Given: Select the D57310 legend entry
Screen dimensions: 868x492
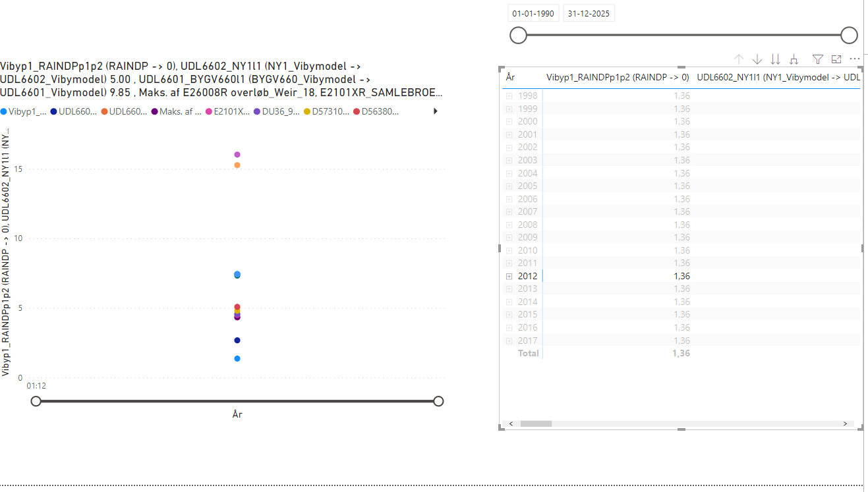Looking at the screenshot, I should [x=328, y=112].
